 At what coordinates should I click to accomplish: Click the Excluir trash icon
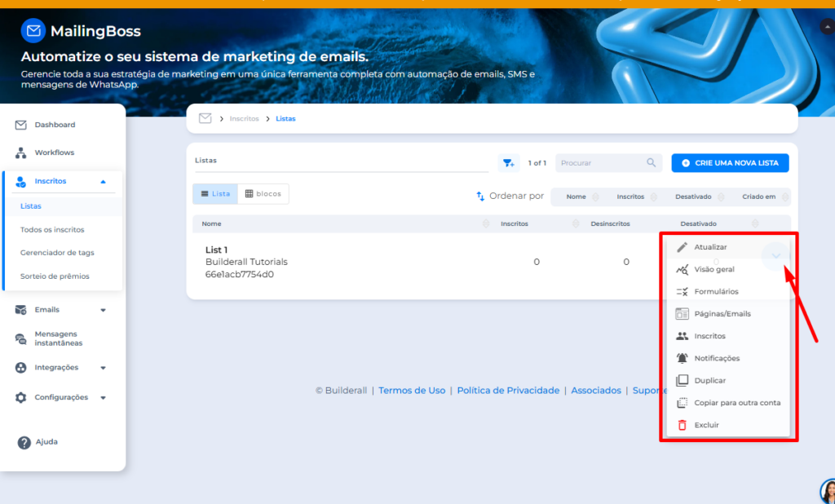(683, 425)
